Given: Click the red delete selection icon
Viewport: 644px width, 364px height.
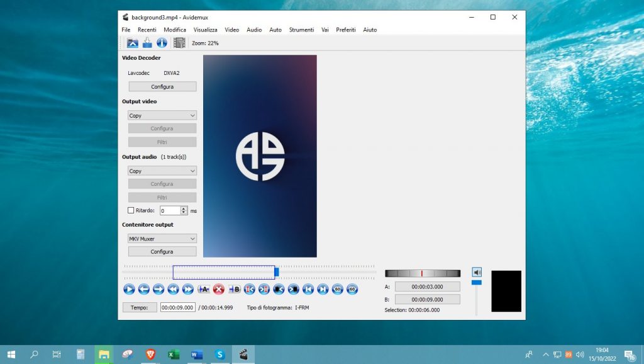Looking at the screenshot, I should (x=219, y=289).
